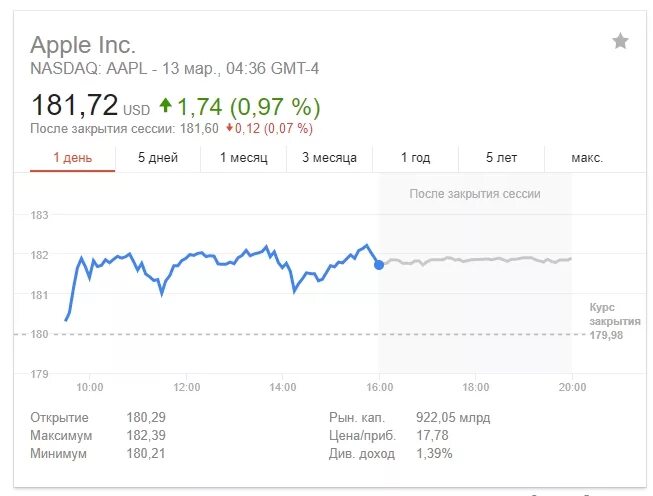Click the "Открытие" value 180,29
This screenshot has height=496, width=653.
click(x=146, y=418)
